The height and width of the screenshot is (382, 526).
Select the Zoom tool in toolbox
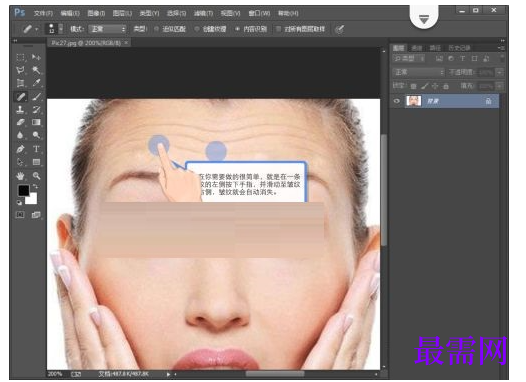(36, 176)
